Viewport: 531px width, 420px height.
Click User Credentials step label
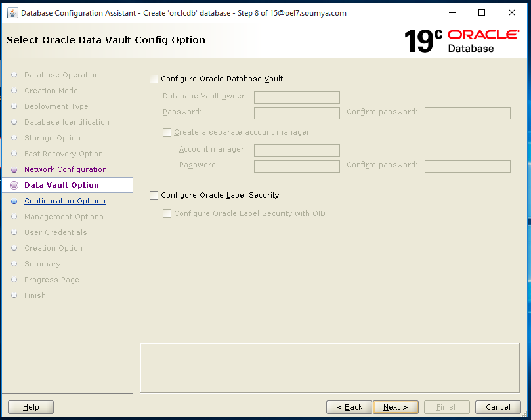coord(56,232)
